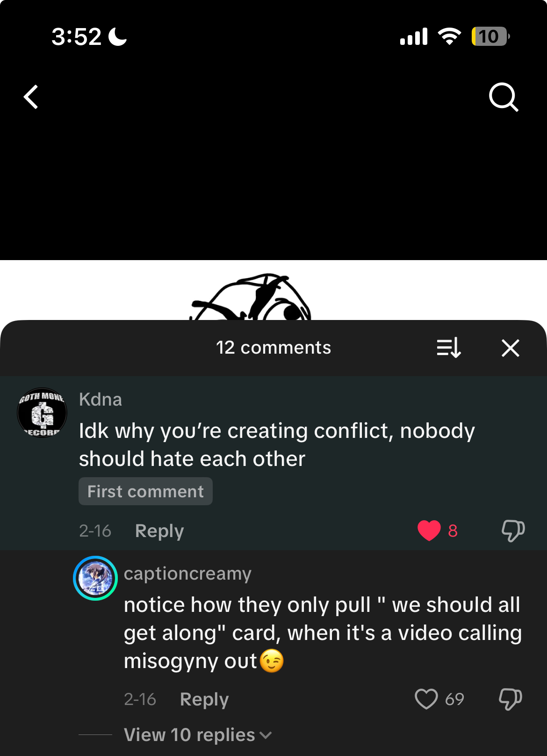This screenshot has width=547, height=756.
Task: Reply to captioncreamy's comment
Action: (204, 699)
